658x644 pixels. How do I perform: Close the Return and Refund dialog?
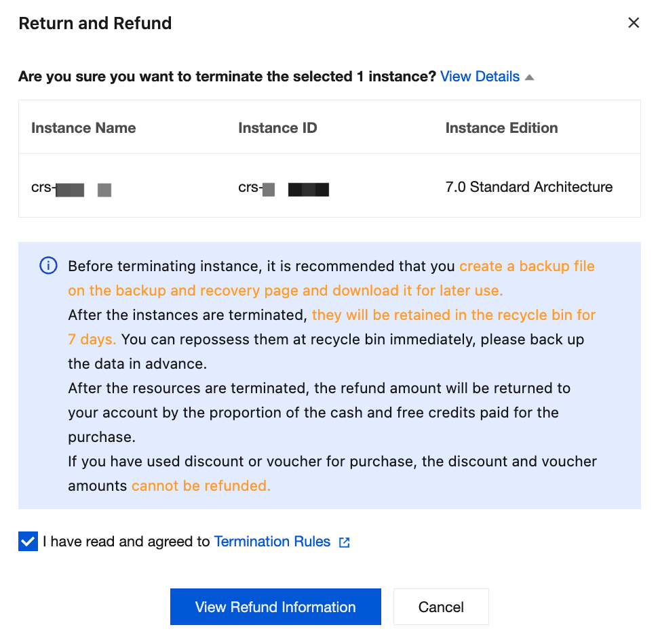coord(634,23)
